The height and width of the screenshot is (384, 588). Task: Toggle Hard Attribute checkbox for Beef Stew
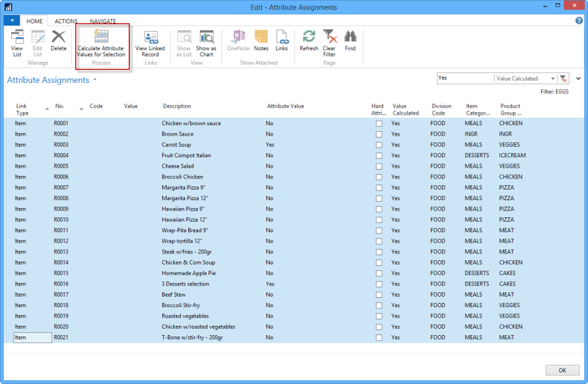click(x=379, y=295)
